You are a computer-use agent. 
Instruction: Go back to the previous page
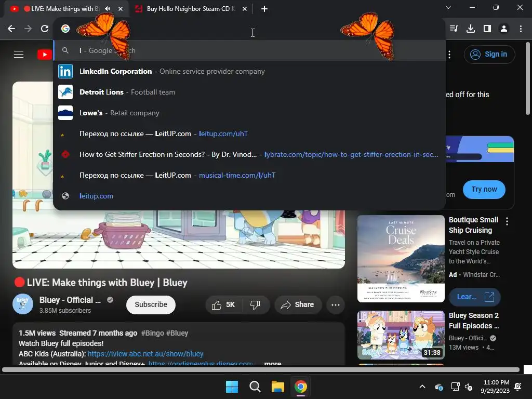[x=11, y=29]
